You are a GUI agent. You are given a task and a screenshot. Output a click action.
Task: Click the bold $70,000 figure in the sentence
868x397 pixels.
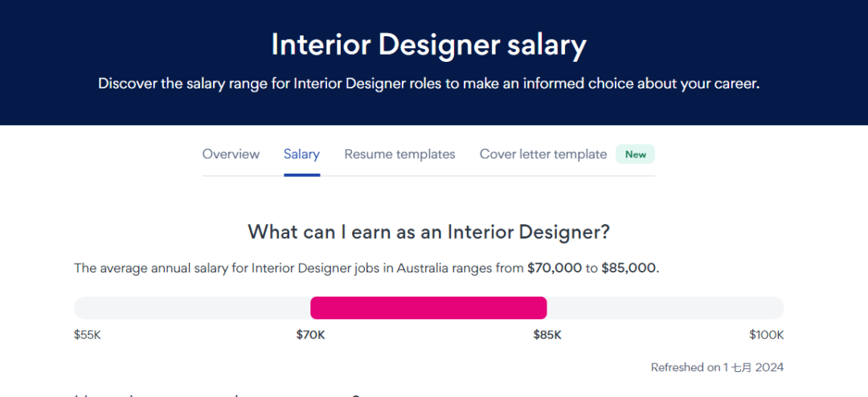click(554, 268)
